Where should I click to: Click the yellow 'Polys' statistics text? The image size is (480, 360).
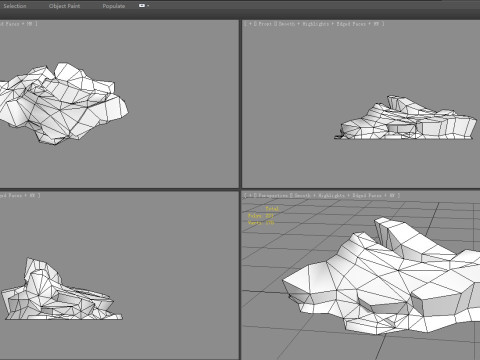click(261, 216)
